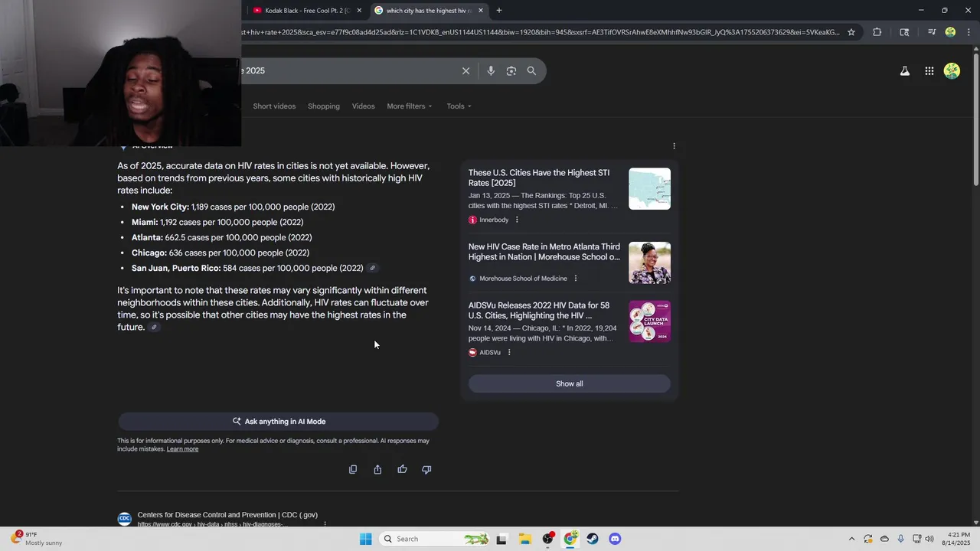Click Show all sources button

pyautogui.click(x=569, y=384)
